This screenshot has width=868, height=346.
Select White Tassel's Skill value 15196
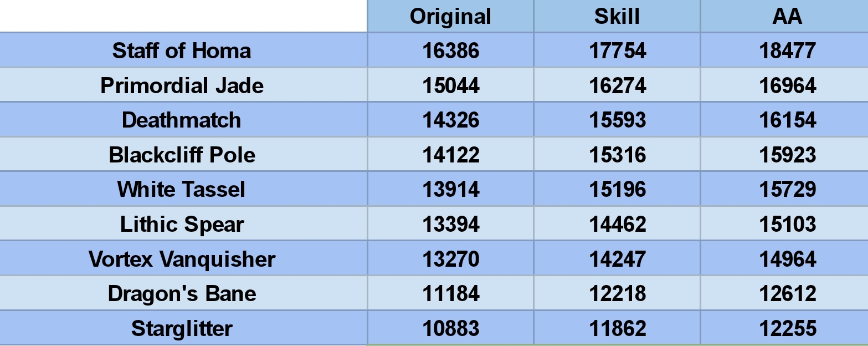(x=617, y=189)
